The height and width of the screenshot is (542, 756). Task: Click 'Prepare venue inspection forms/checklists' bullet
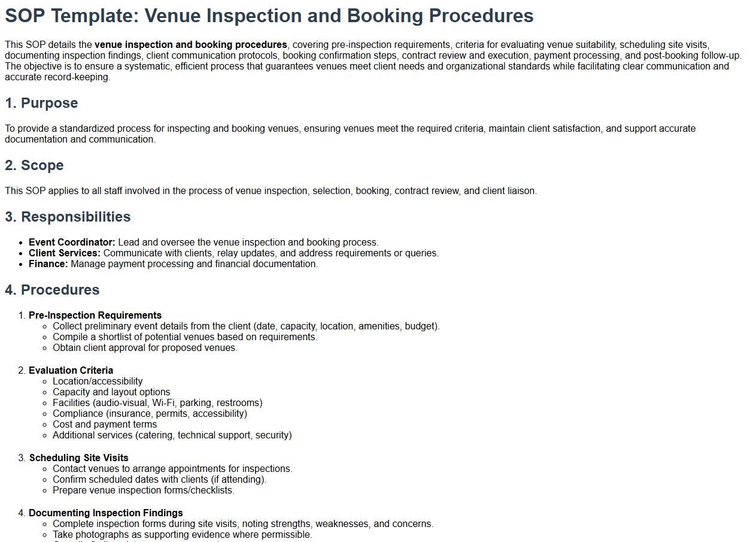(x=144, y=490)
